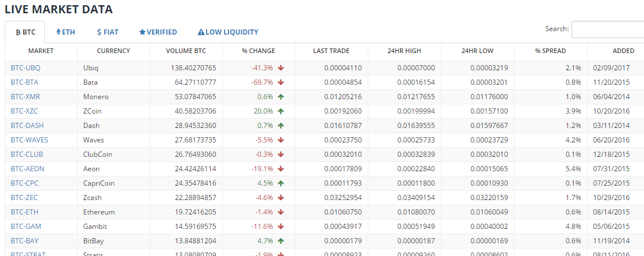Click the red down arrow for Bata
The image size is (644, 256).
(x=281, y=82)
